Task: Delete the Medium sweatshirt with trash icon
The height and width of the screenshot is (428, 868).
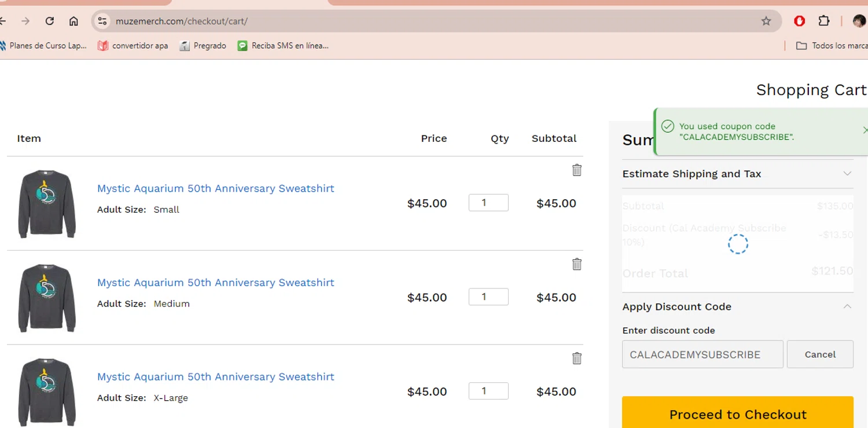Action: pos(577,264)
